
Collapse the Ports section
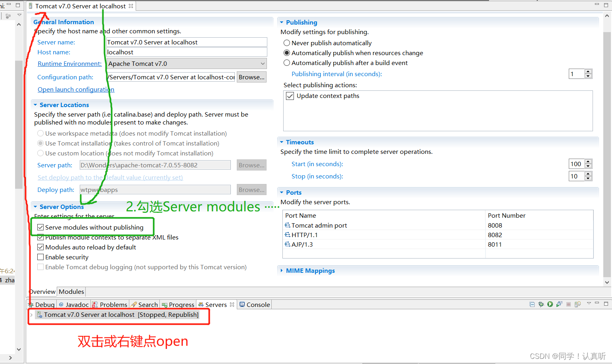point(282,192)
